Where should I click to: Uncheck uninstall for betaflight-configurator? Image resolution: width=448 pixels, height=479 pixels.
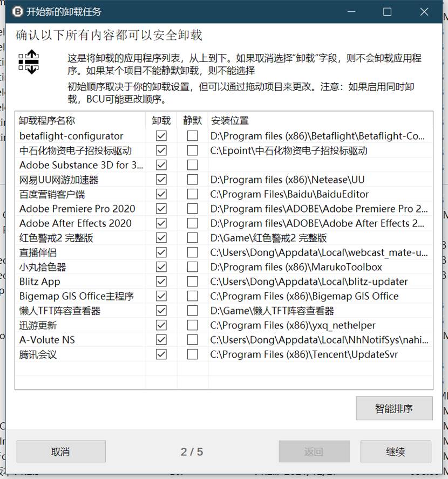161,135
